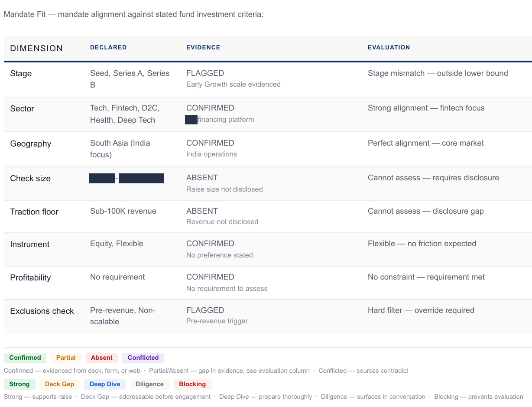Click the Traction floor row label

click(x=34, y=212)
